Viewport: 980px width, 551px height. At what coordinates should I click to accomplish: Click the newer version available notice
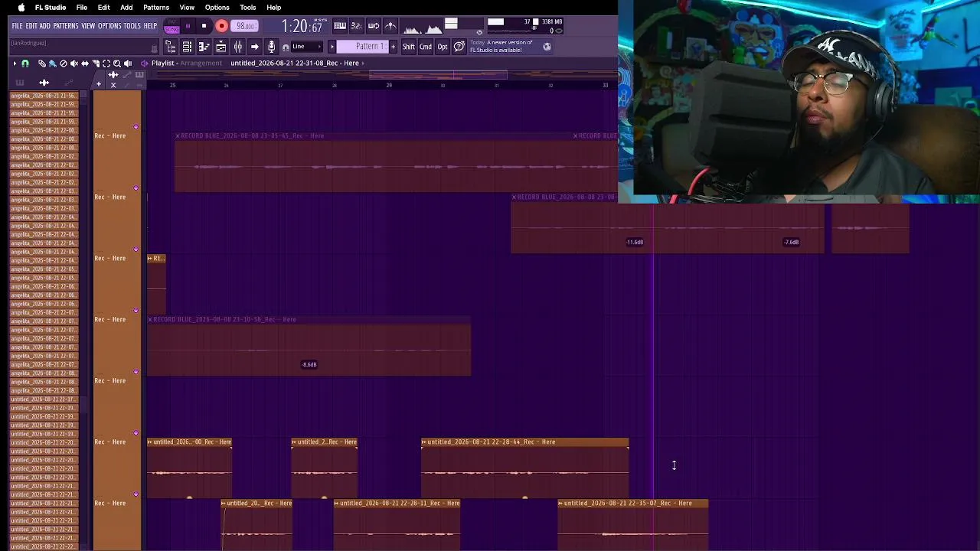point(501,47)
